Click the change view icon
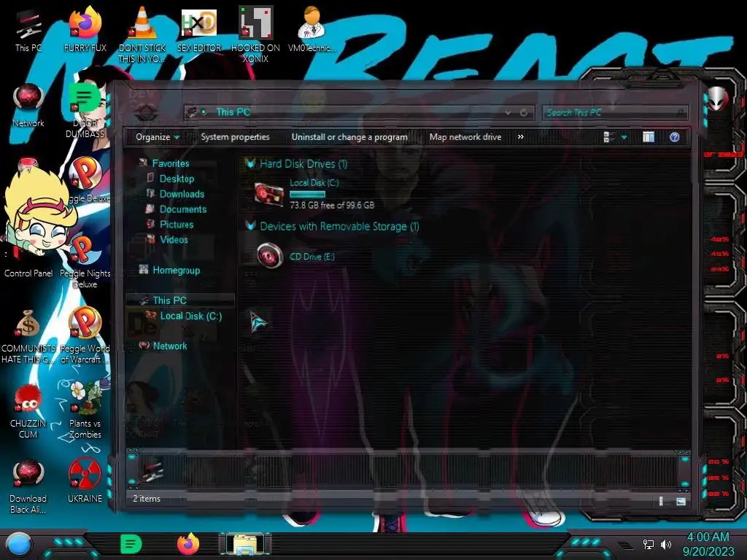 pyautogui.click(x=608, y=137)
